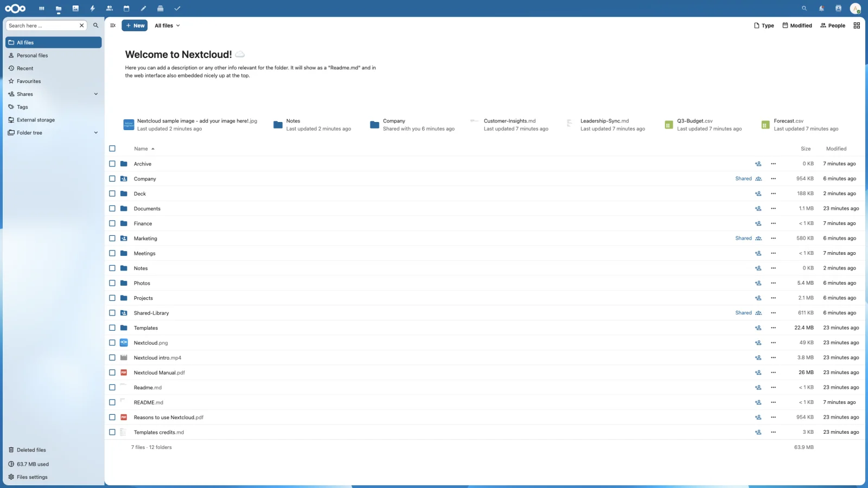Open Favourites view
Image resolution: width=868 pixels, height=488 pixels.
54,81
